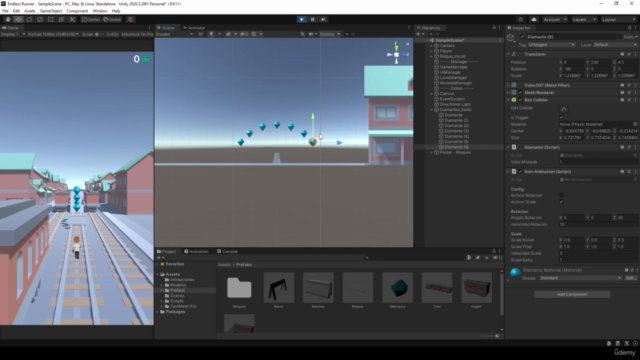Image resolution: width=640 pixels, height=360 pixels.
Task: Open the Gizmos dropdown in Scene view
Action: pos(330,34)
